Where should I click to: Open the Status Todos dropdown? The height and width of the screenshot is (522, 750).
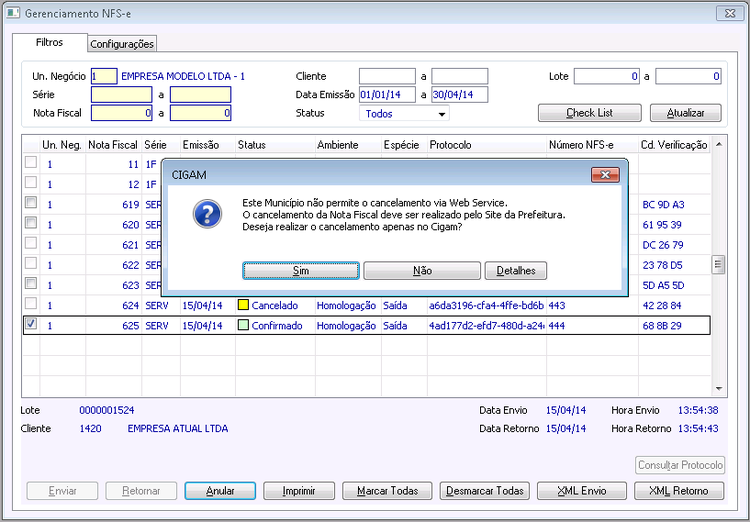point(404,113)
